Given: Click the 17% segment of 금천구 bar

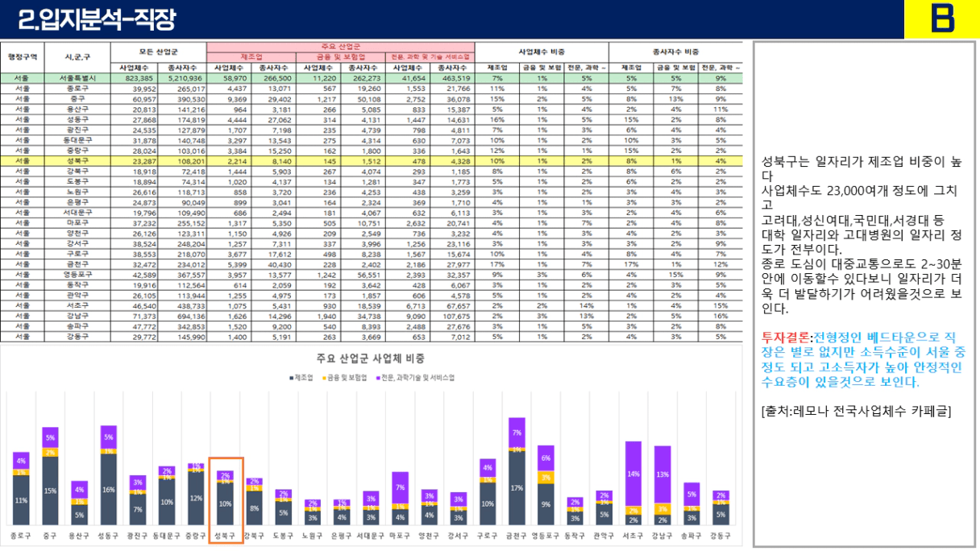Looking at the screenshot, I should [517, 488].
